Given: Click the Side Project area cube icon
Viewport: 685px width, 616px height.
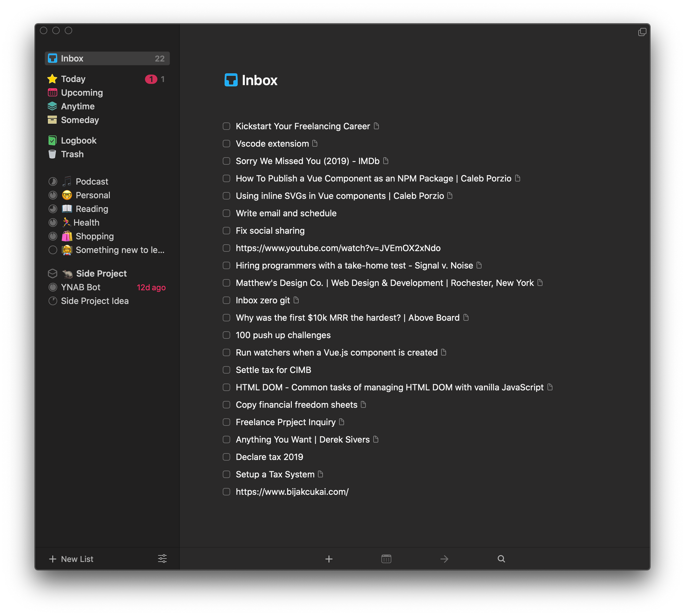Looking at the screenshot, I should [52, 273].
